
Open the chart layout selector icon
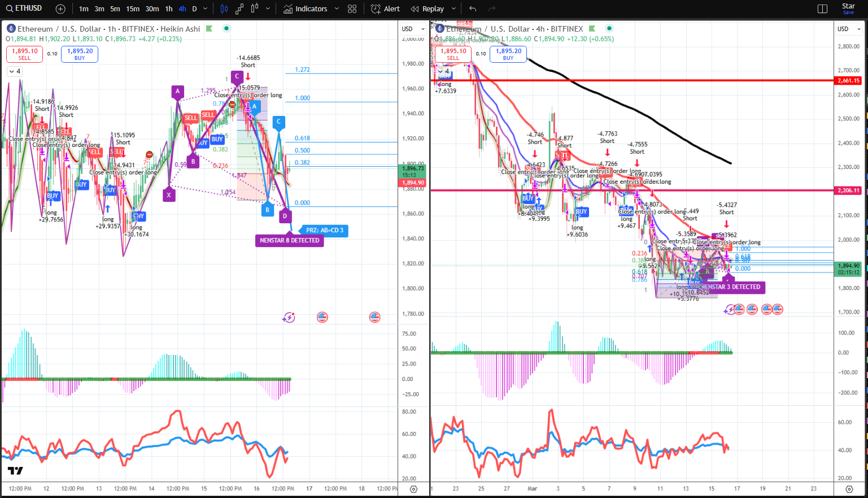[822, 9]
